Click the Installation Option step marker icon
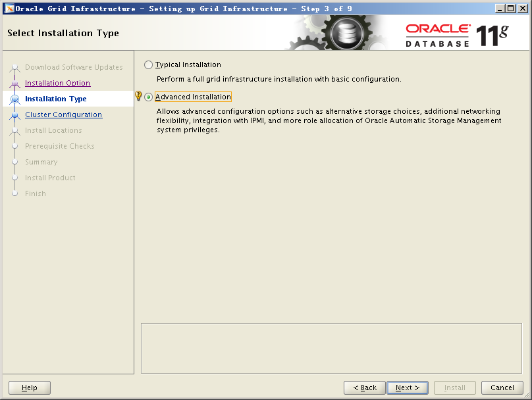The height and width of the screenshot is (400, 532). coord(15,84)
